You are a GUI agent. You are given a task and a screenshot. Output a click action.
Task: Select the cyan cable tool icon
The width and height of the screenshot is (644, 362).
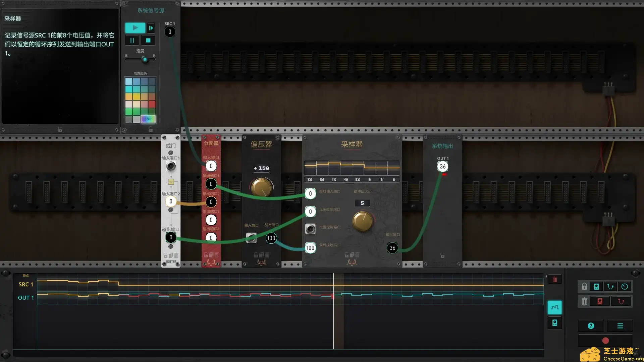coord(610,287)
